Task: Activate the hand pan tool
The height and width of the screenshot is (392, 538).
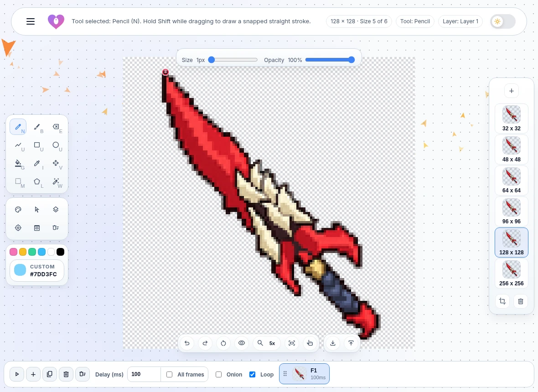Action: (x=310, y=343)
